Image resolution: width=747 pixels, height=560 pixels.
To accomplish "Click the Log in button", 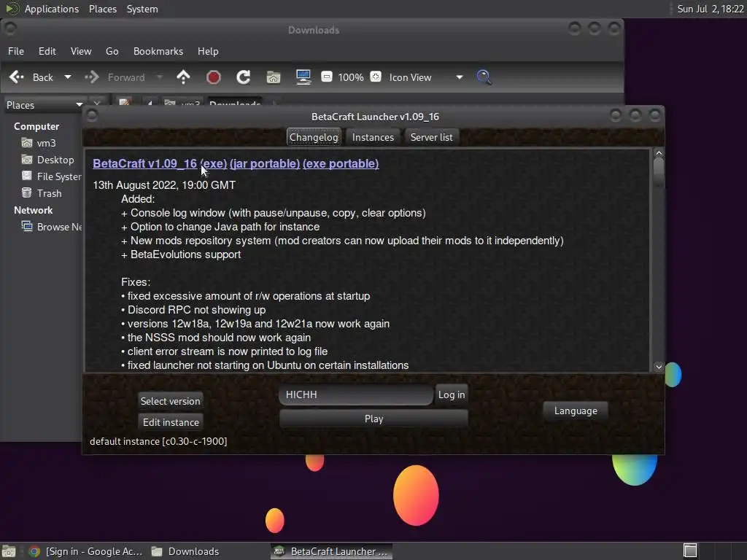I will tap(452, 394).
